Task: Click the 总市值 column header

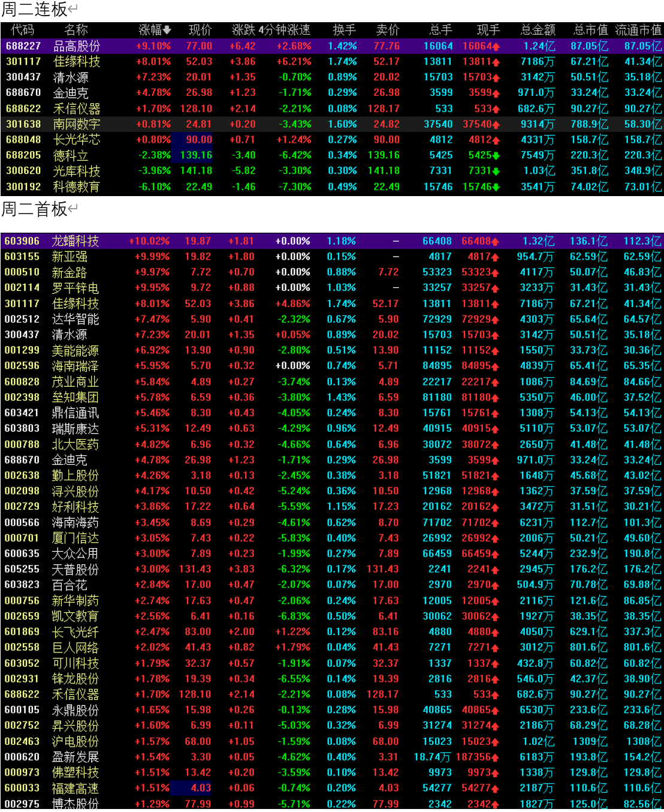Action: (x=590, y=30)
